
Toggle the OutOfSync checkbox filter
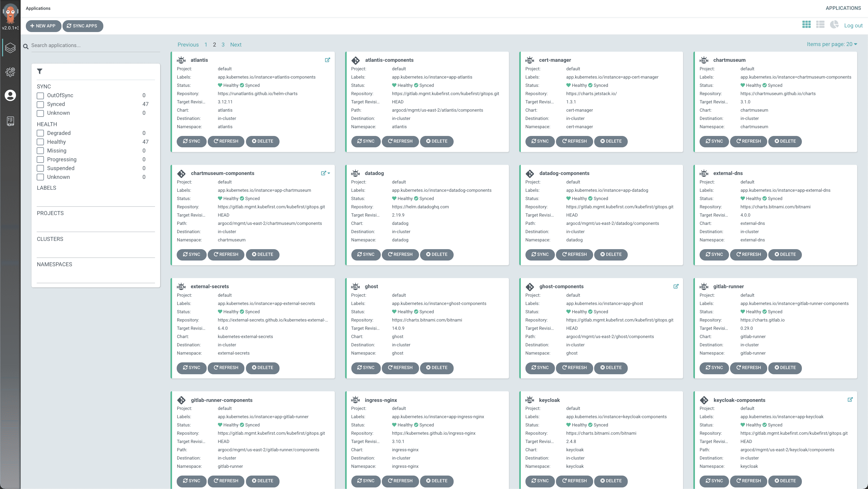(40, 95)
